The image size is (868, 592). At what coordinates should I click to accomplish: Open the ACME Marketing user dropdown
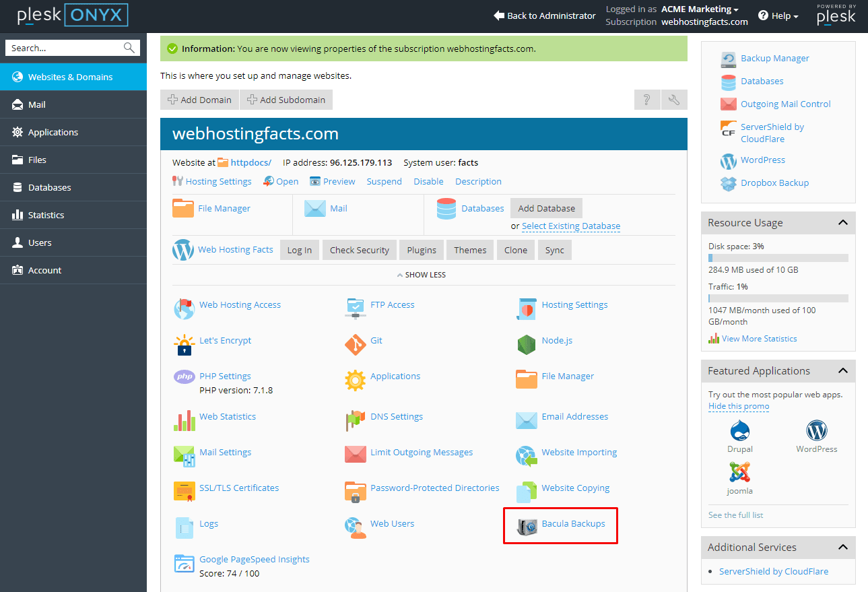700,9
